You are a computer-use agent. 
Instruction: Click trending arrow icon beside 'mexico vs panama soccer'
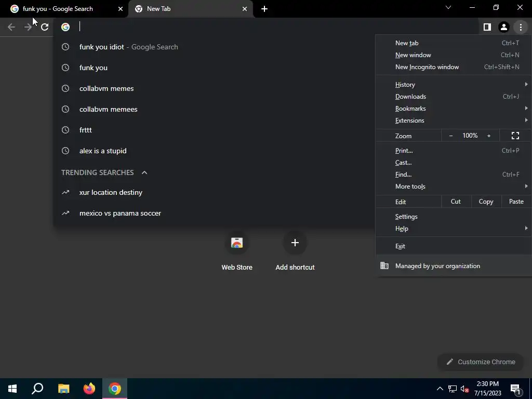tap(65, 213)
